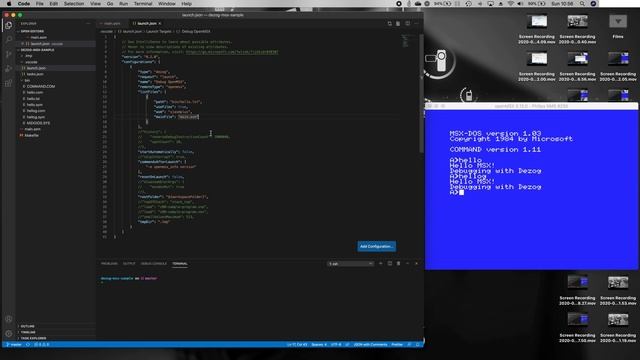This screenshot has height=360, width=640.
Task: Switch to the Output panel tab
Action: click(129, 264)
